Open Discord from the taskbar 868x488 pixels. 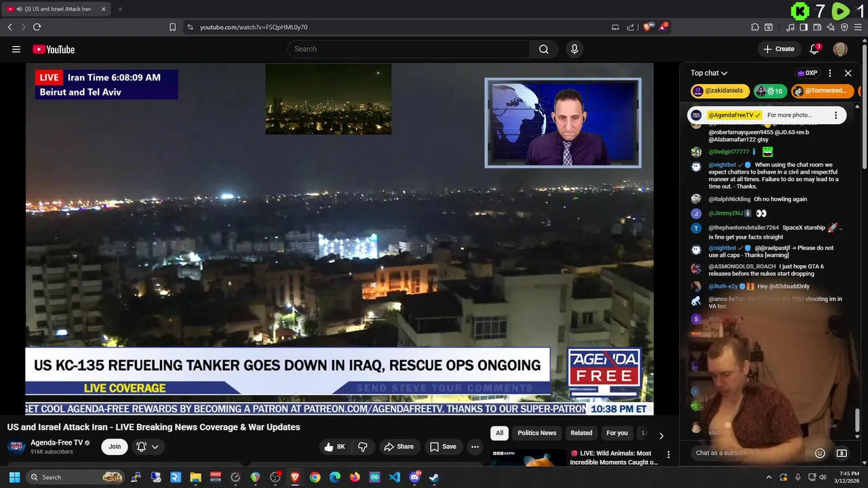point(414,477)
